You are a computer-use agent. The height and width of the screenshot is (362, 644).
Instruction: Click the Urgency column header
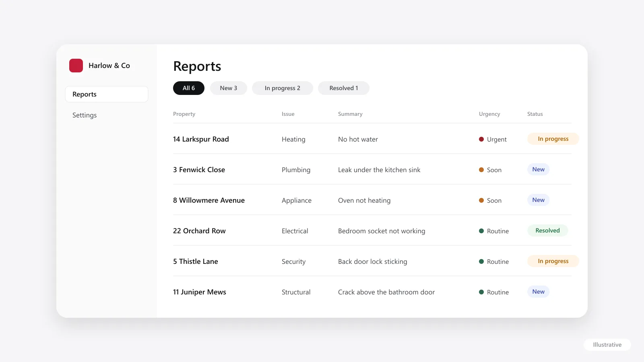point(489,114)
